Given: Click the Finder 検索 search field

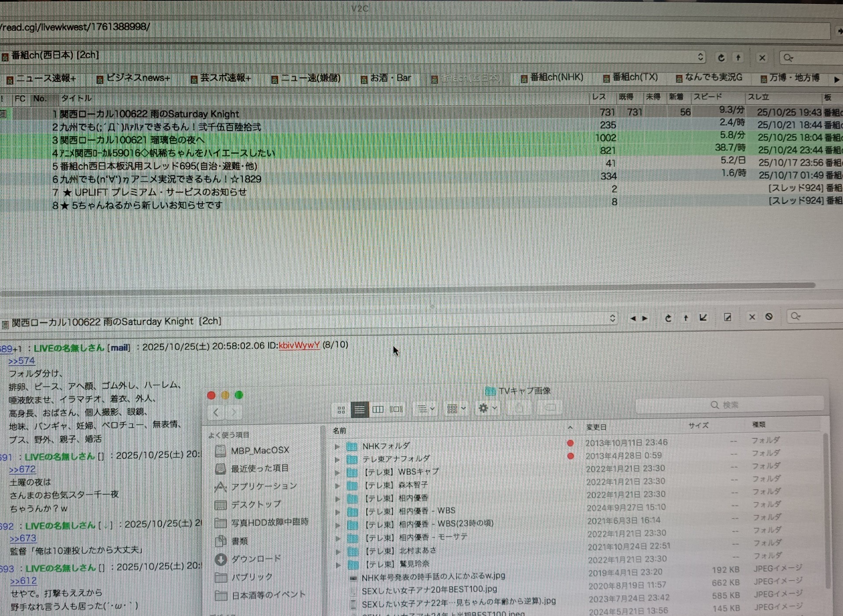Looking at the screenshot, I should pos(729,405).
